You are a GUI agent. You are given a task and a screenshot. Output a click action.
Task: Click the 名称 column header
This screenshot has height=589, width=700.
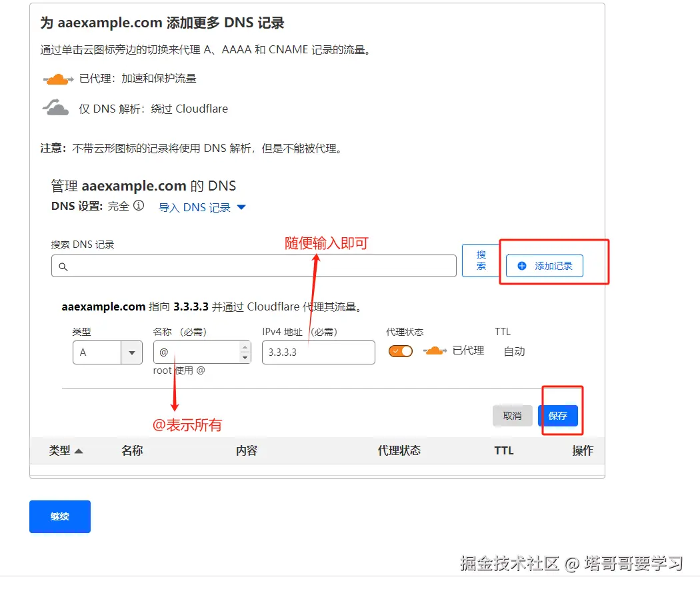click(x=132, y=450)
